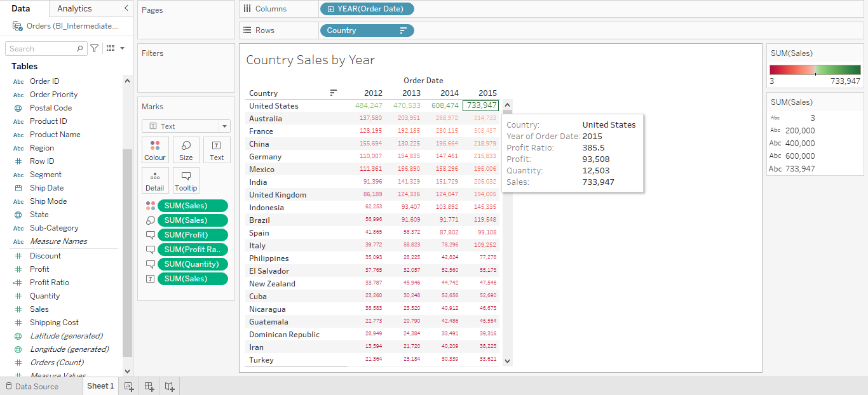Select the Sheet 1 tab
The height and width of the screenshot is (395, 868).
click(x=100, y=386)
